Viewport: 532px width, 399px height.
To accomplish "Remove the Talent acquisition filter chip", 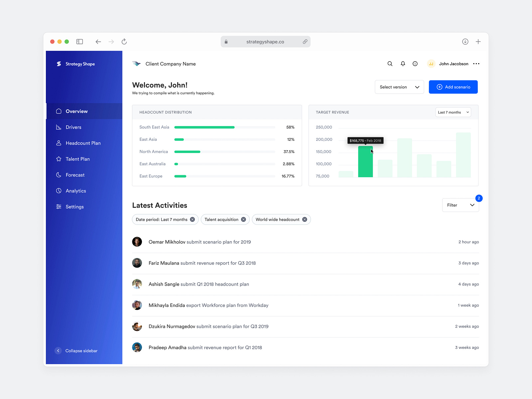I will pos(243,219).
